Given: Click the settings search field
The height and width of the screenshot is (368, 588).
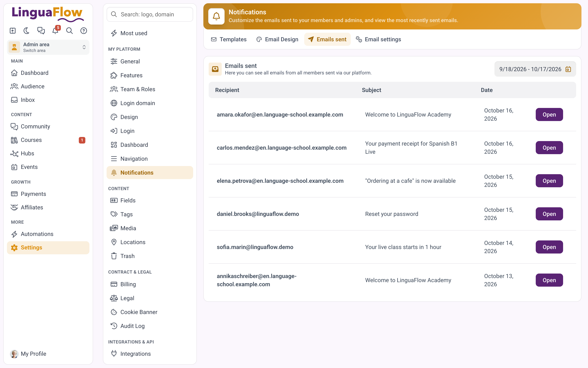Looking at the screenshot, I should click(150, 14).
